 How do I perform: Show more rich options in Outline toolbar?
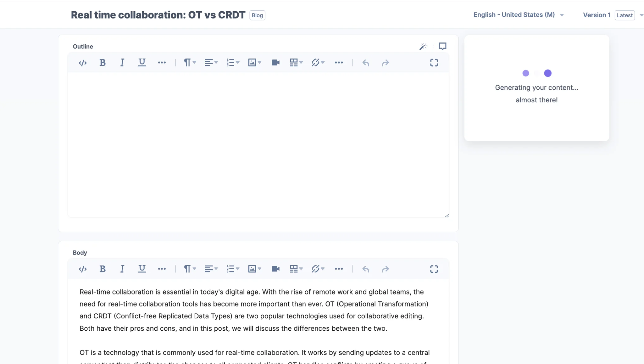pos(339,63)
